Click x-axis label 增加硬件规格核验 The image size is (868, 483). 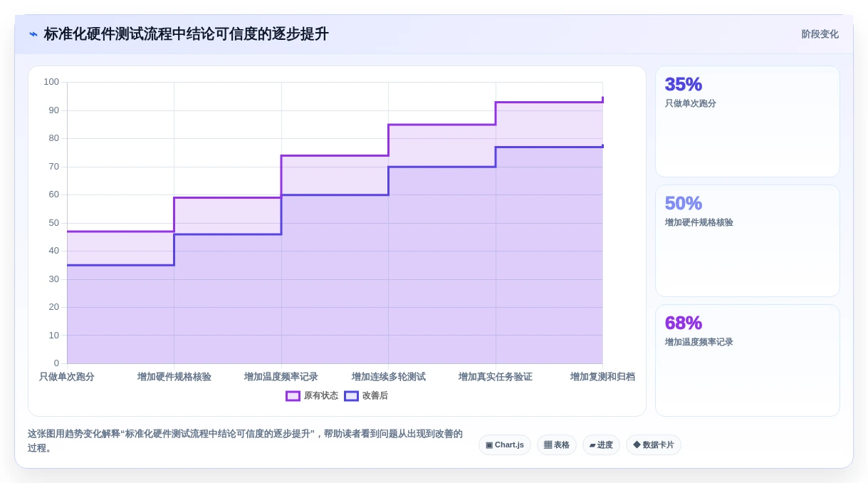(174, 377)
